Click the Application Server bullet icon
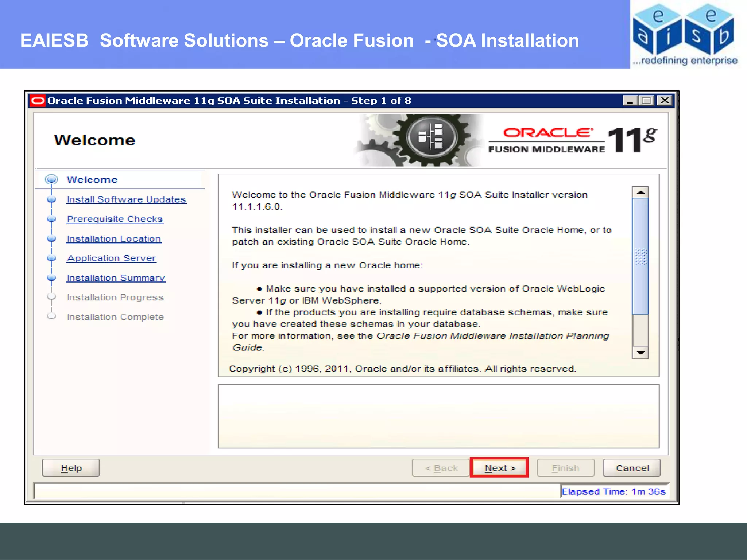 pyautogui.click(x=51, y=258)
